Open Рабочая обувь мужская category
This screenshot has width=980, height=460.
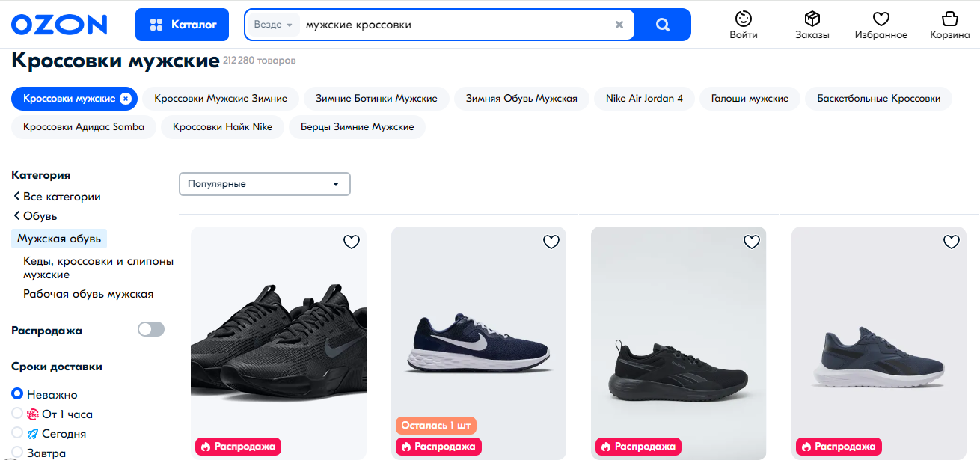(88, 294)
